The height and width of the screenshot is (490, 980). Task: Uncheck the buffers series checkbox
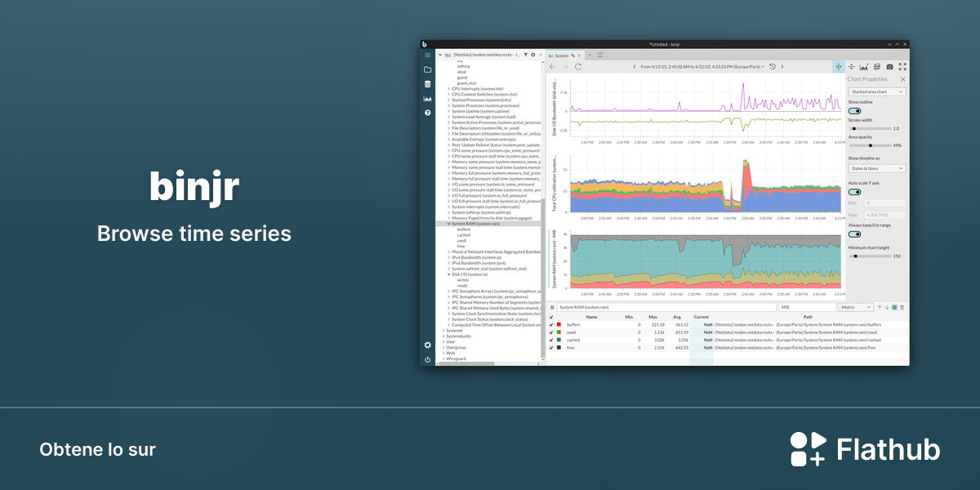pos(551,325)
